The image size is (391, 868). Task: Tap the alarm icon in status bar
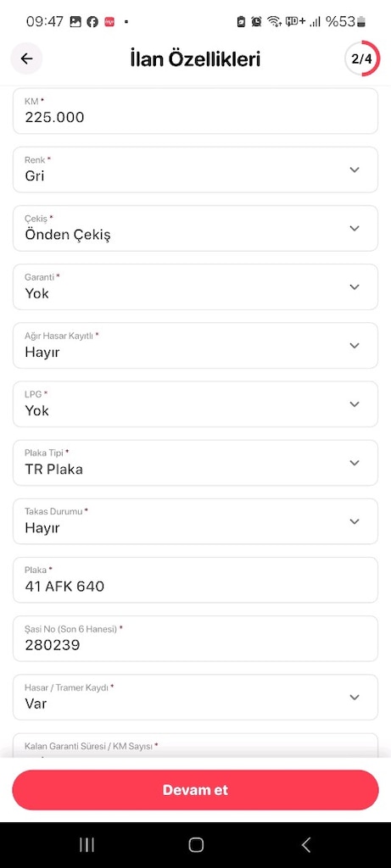tap(256, 22)
